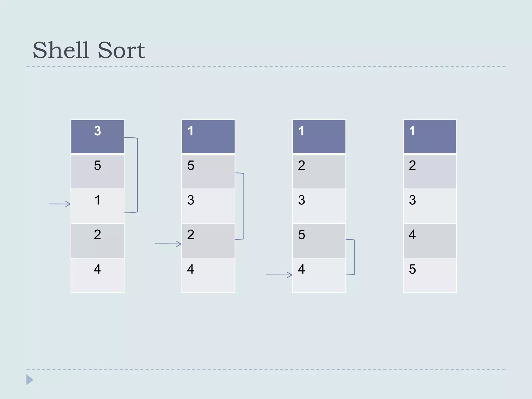The width and height of the screenshot is (532, 399).
Task: Click the dark header cell 1 in fourth column
Action: tap(430, 137)
